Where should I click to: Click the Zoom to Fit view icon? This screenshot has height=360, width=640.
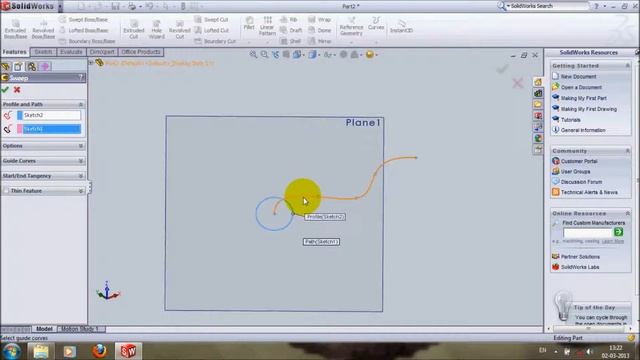pyautogui.click(x=253, y=54)
